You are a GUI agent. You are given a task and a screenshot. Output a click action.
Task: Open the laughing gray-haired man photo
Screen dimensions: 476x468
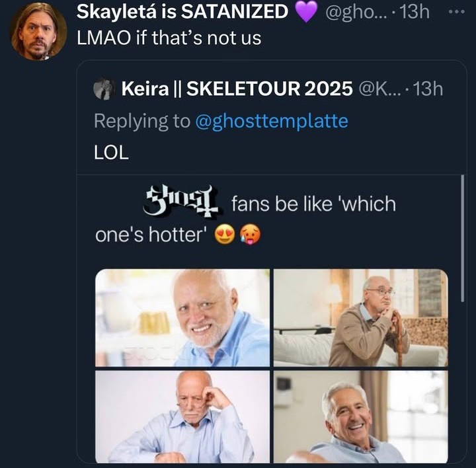pos(360,416)
